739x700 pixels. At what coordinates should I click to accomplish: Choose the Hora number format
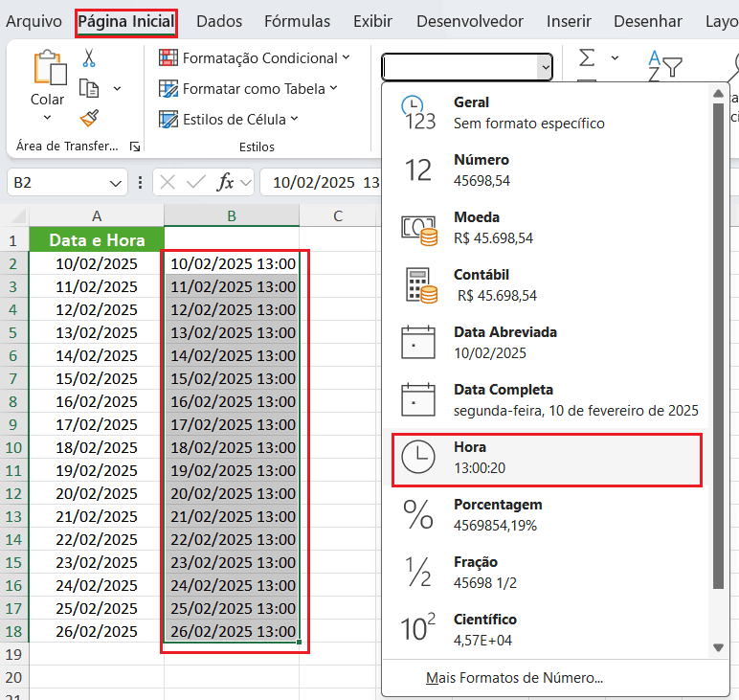(x=547, y=457)
